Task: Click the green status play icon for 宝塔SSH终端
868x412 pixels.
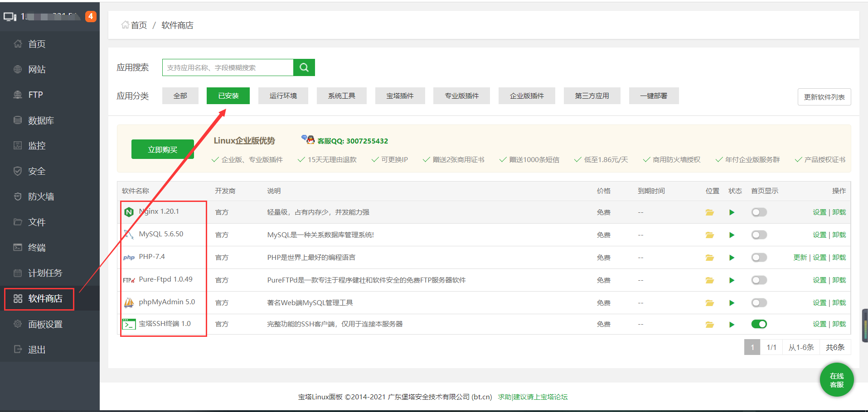Action: pyautogui.click(x=732, y=324)
